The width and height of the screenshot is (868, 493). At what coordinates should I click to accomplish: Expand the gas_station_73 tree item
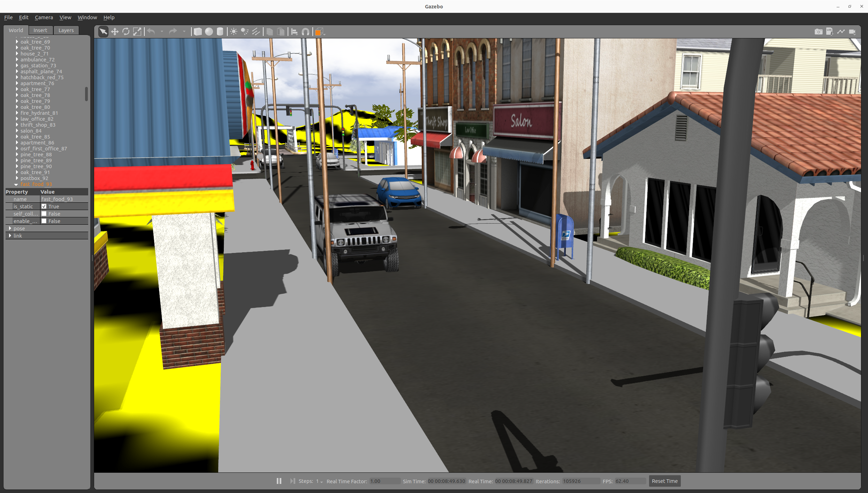point(17,65)
